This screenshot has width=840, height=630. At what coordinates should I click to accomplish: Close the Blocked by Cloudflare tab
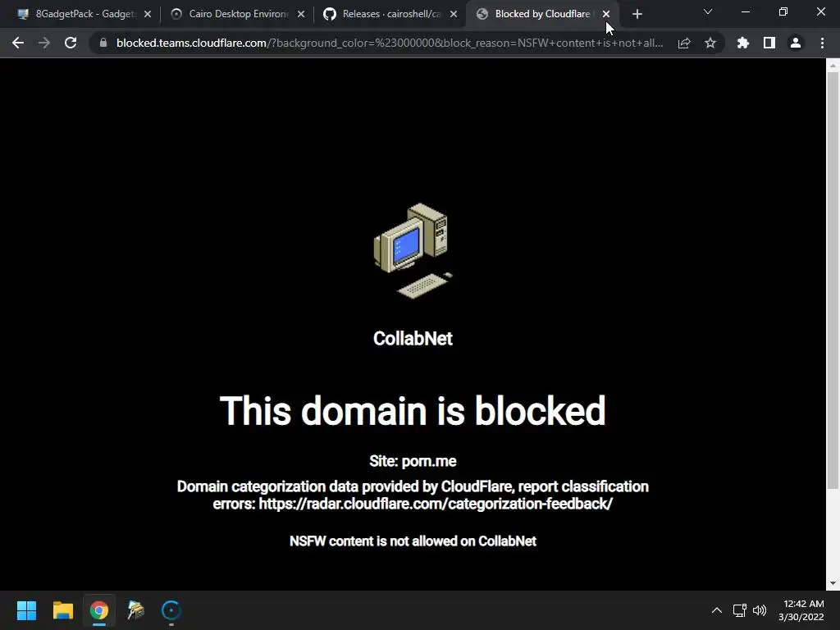[x=606, y=14]
